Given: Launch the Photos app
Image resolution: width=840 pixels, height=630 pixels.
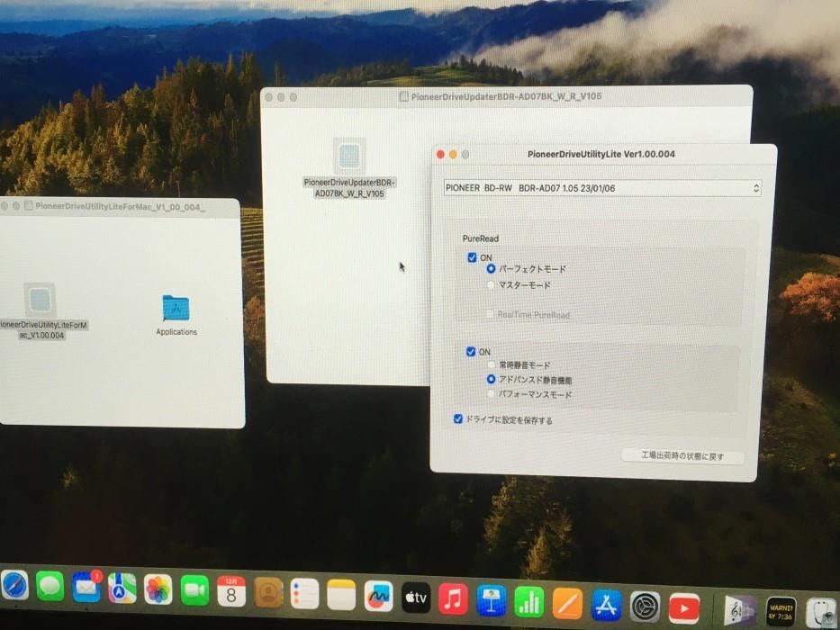Looking at the screenshot, I should [x=158, y=589].
